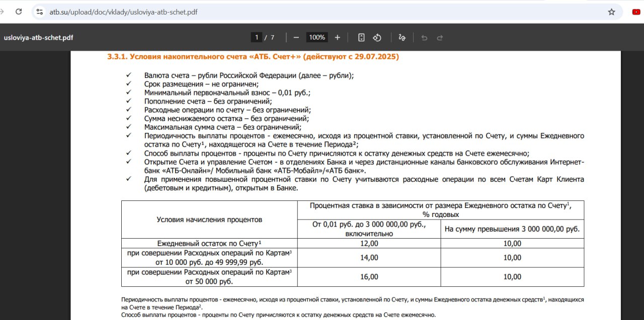Viewport: 644px width, 320px height.
Task: Click column header "От 0,01 руб. до 3 000 000,00 руб."
Action: click(x=369, y=229)
